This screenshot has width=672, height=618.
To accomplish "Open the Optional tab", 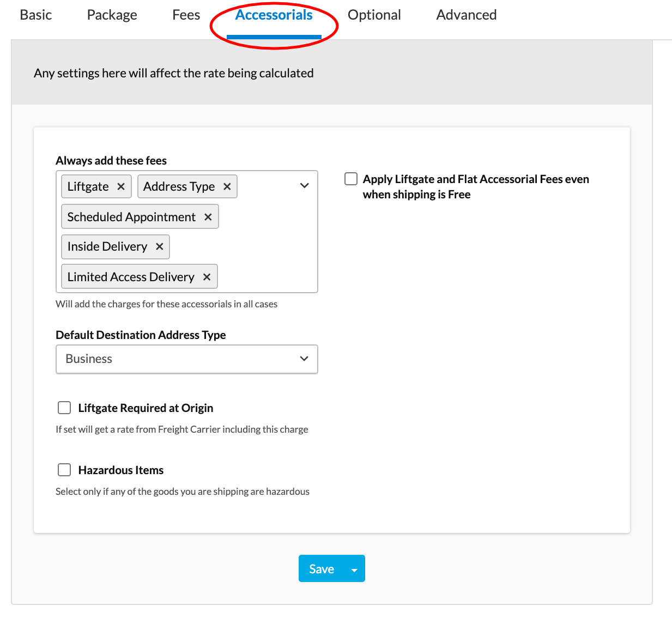I will point(374,15).
